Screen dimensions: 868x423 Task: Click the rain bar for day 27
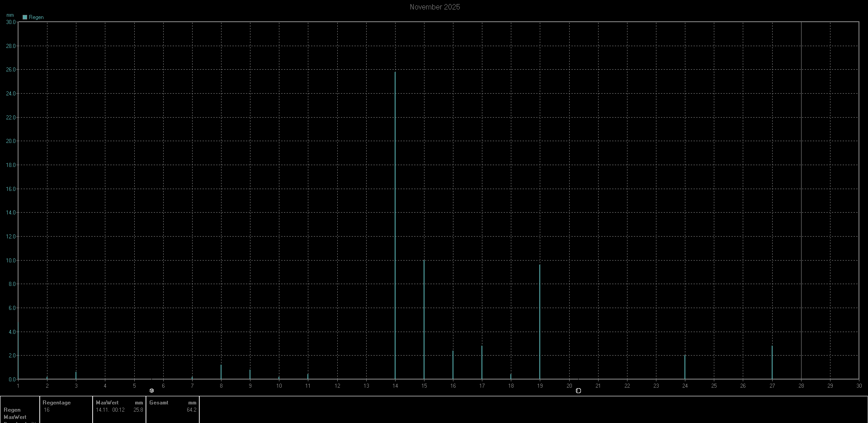(772, 362)
